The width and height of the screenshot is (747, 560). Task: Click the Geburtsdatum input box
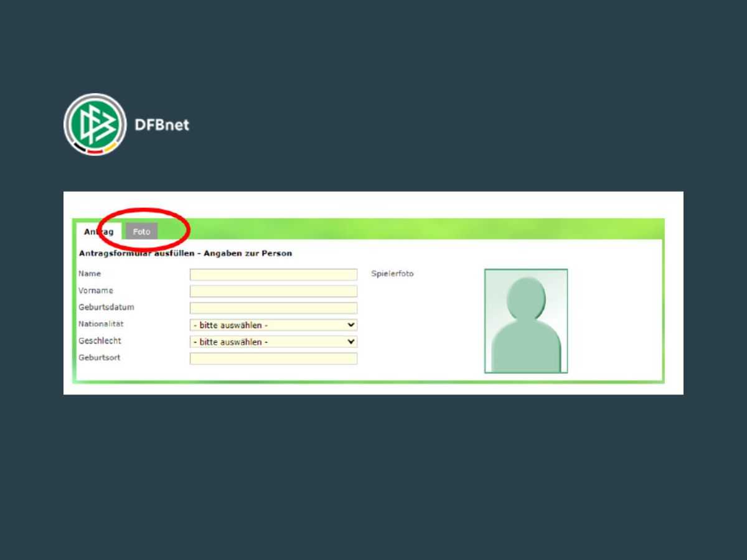point(273,308)
